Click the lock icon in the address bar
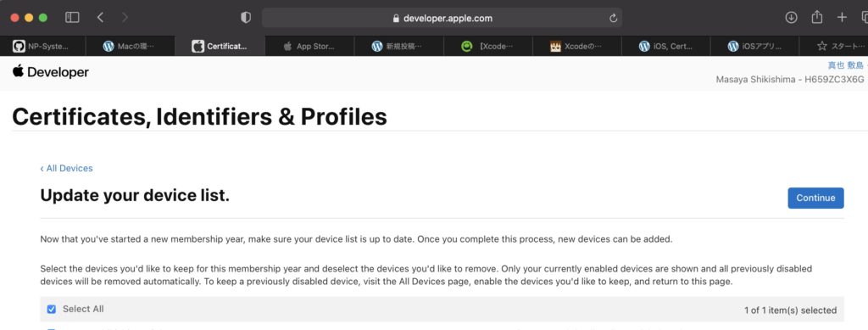868x330 pixels. (x=395, y=19)
